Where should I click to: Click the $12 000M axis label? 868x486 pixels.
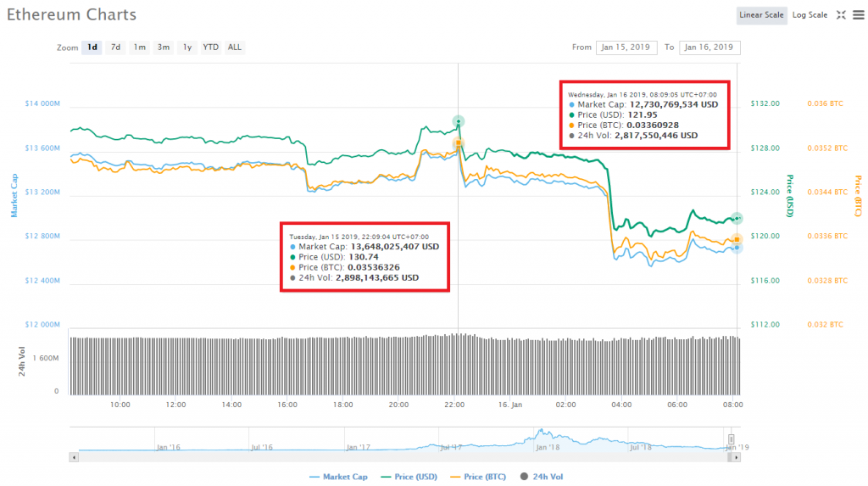pyautogui.click(x=42, y=325)
